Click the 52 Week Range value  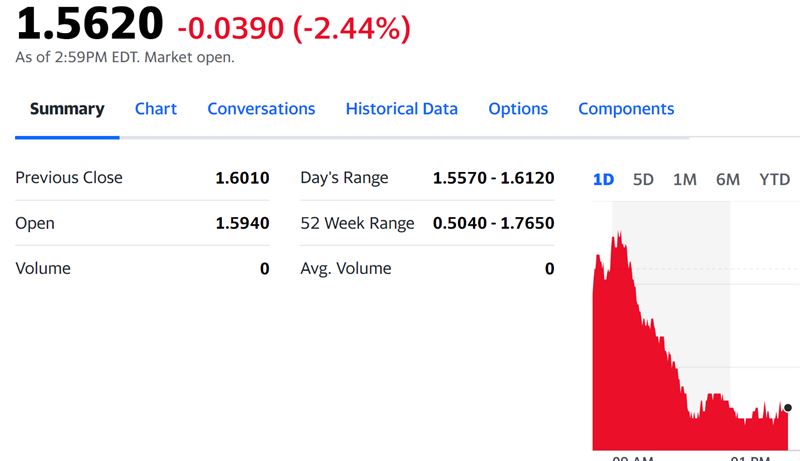coord(493,223)
